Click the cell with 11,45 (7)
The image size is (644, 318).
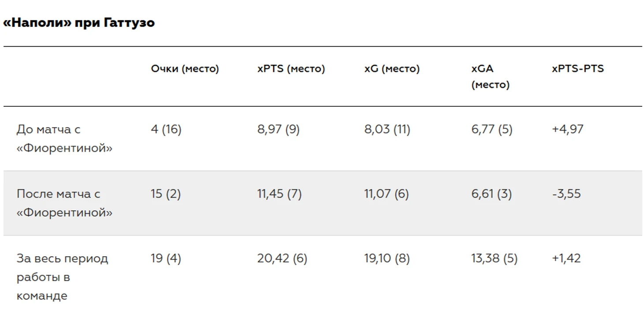tap(280, 194)
